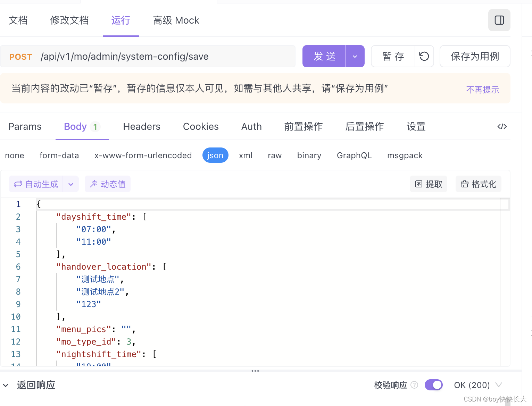Click the 提取 extract button
The width and height of the screenshot is (532, 406).
pyautogui.click(x=429, y=184)
